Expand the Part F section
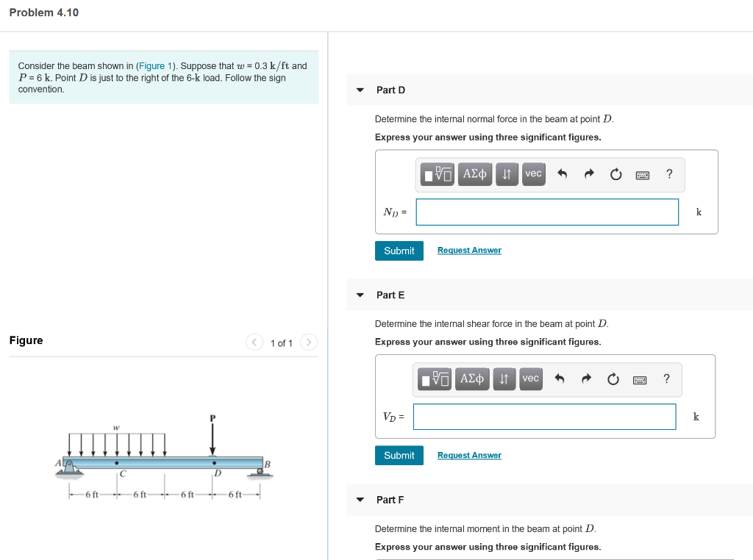The width and height of the screenshot is (753, 560). coord(360,499)
